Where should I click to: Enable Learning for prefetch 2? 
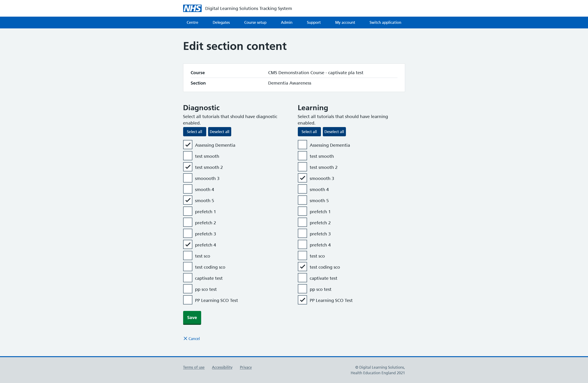tap(302, 222)
